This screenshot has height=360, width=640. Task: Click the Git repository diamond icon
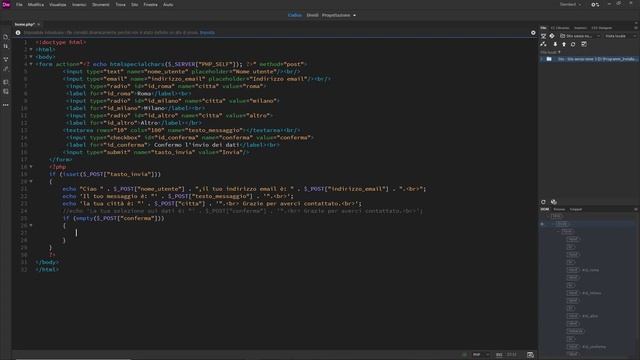(552, 36)
